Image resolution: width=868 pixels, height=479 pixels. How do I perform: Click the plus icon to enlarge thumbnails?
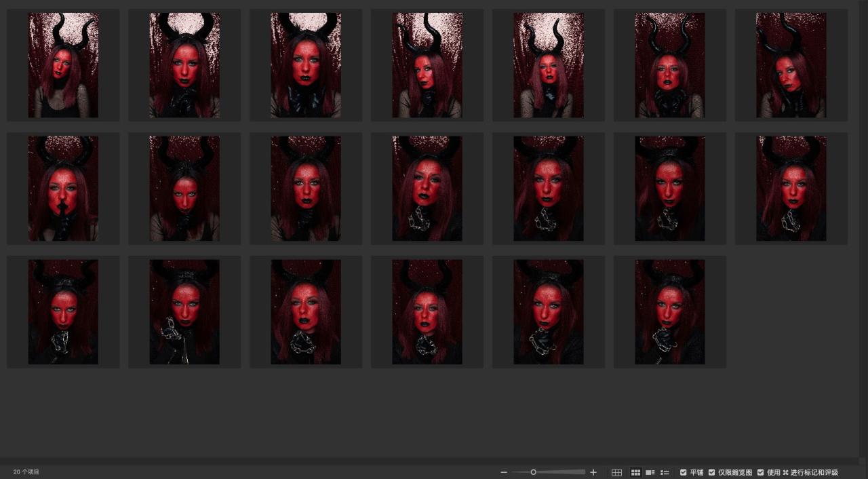pyautogui.click(x=593, y=472)
